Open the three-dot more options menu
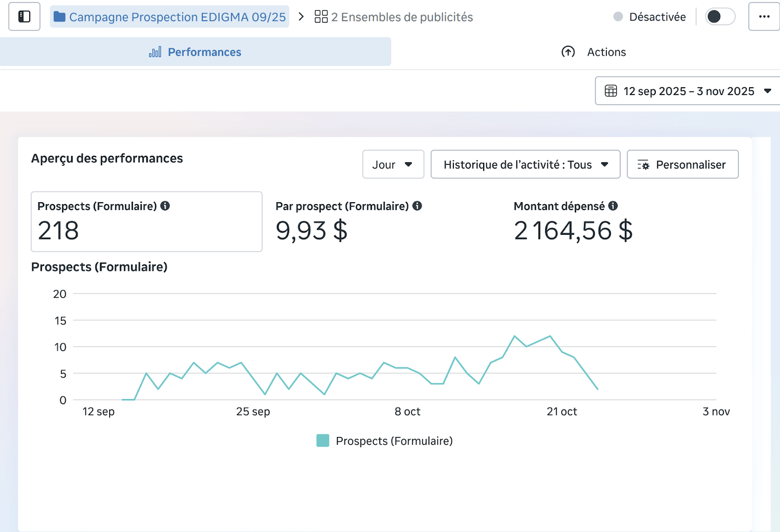 (x=764, y=17)
